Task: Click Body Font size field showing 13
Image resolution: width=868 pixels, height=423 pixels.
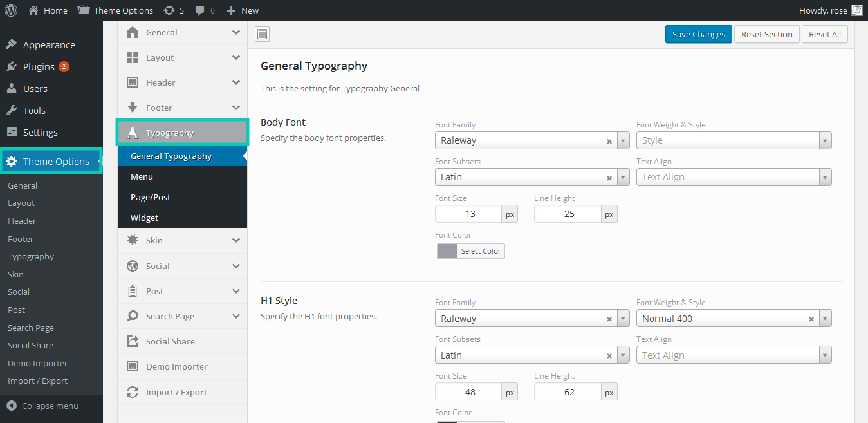Action: coord(469,214)
